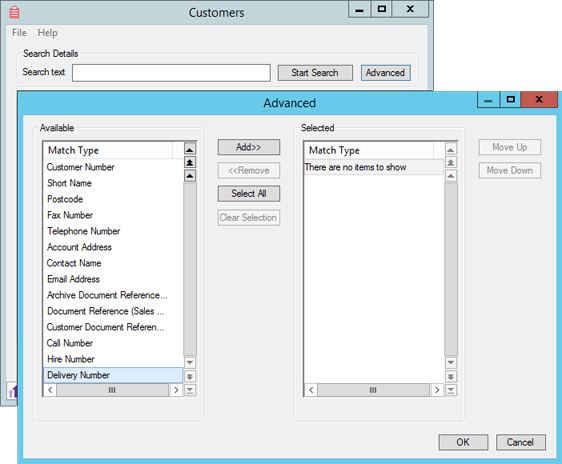Click page-down double arrow in Available list
Image resolution: width=562 pixels, height=464 pixels.
[x=190, y=377]
